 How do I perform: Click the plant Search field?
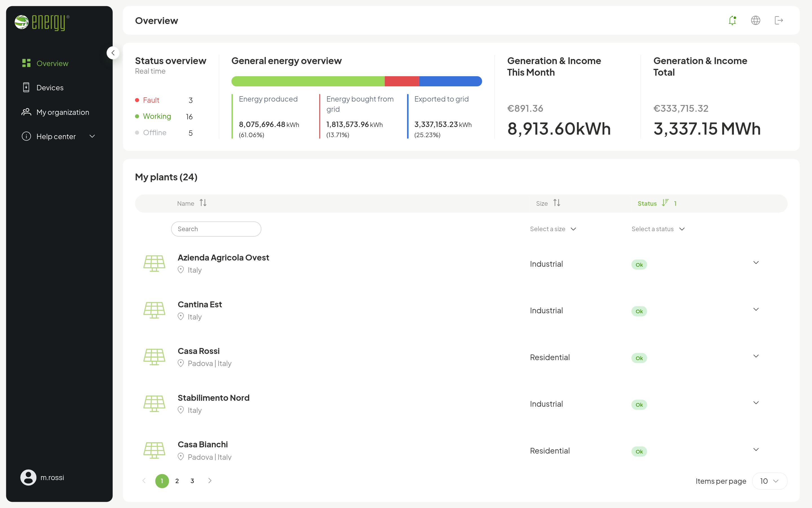[216, 229]
